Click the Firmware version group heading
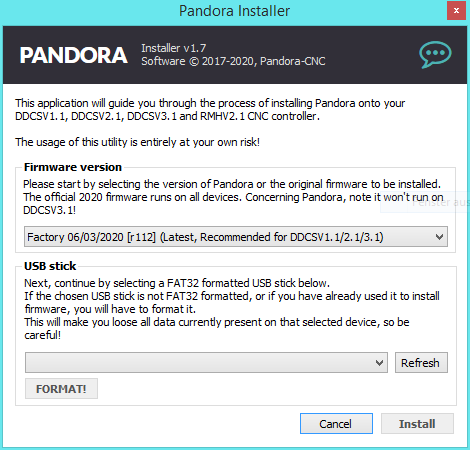Viewport: 470px width, 450px height. click(73, 167)
